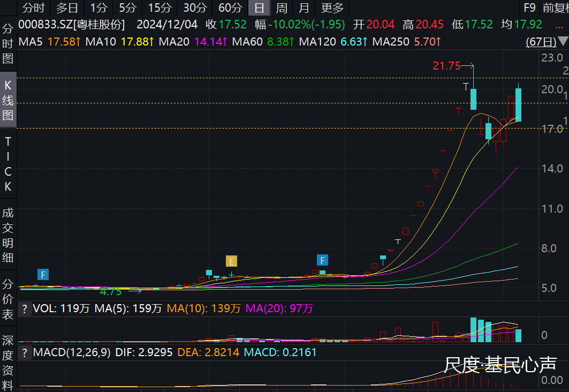Screen dimensions: 569x392
Task: Expand the 67日 range dropdown triangle
Action: pyautogui.click(x=563, y=41)
